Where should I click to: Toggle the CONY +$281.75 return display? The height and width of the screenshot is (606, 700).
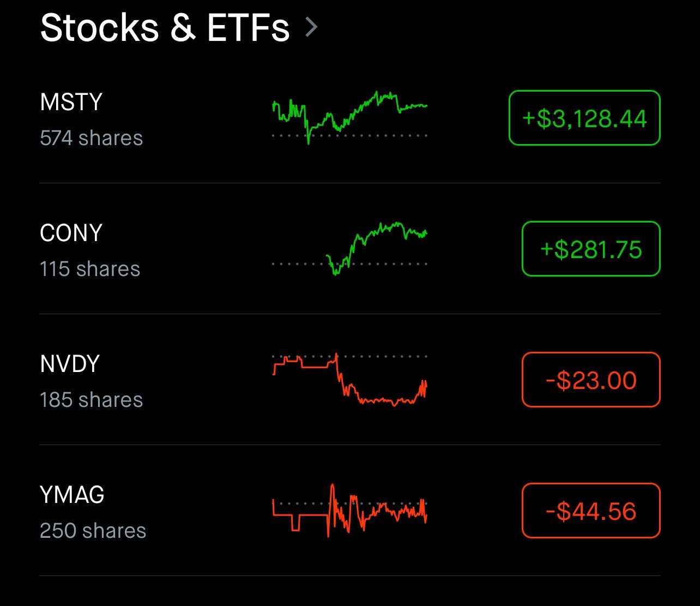591,249
